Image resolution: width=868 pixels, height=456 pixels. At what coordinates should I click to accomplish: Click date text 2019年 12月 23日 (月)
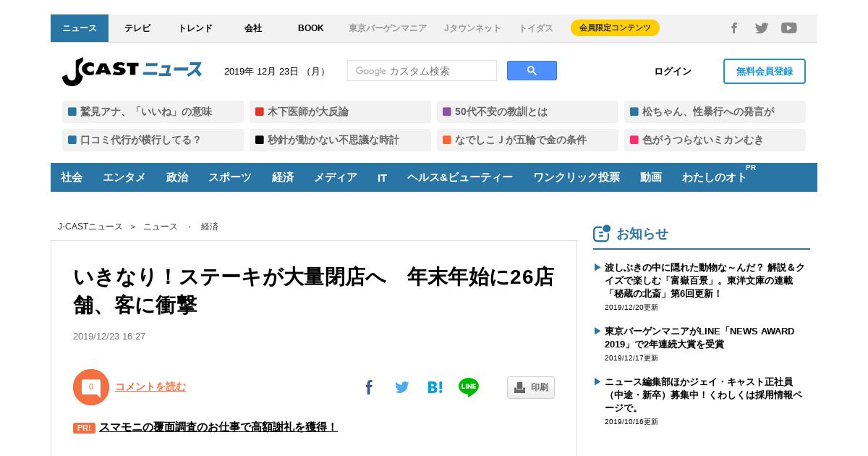tap(276, 71)
